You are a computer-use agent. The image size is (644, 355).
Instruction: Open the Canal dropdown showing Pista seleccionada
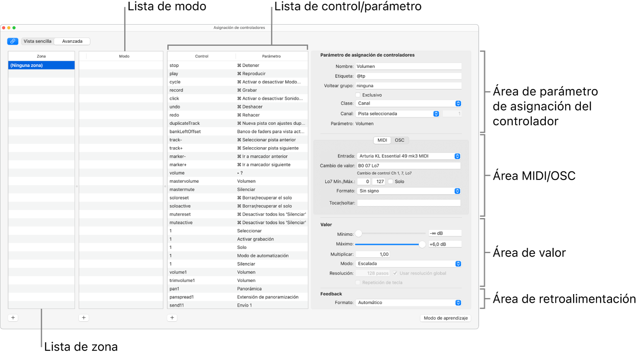(398, 114)
